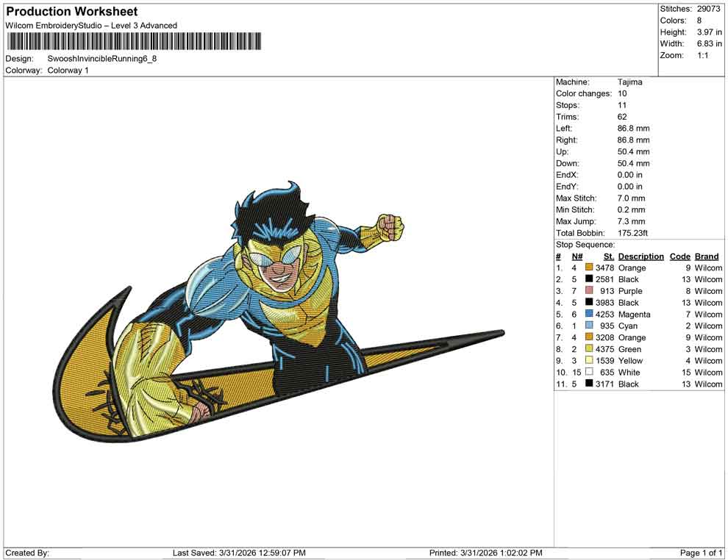Click the White 635 color swatch
This screenshot has height=560, width=728.
[x=589, y=372]
